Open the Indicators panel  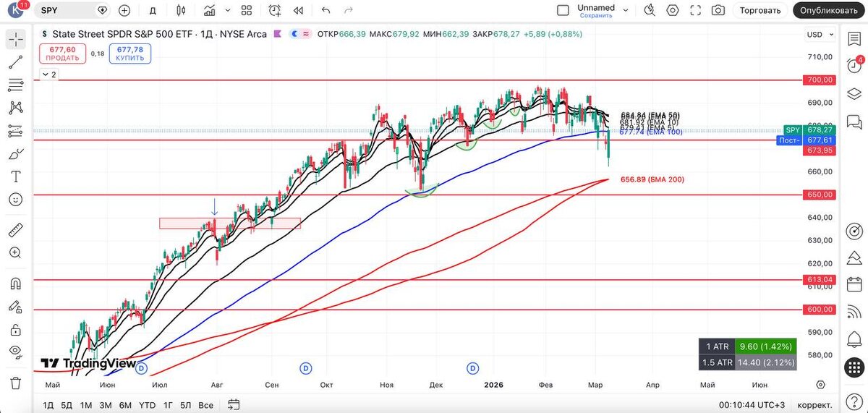click(209, 10)
